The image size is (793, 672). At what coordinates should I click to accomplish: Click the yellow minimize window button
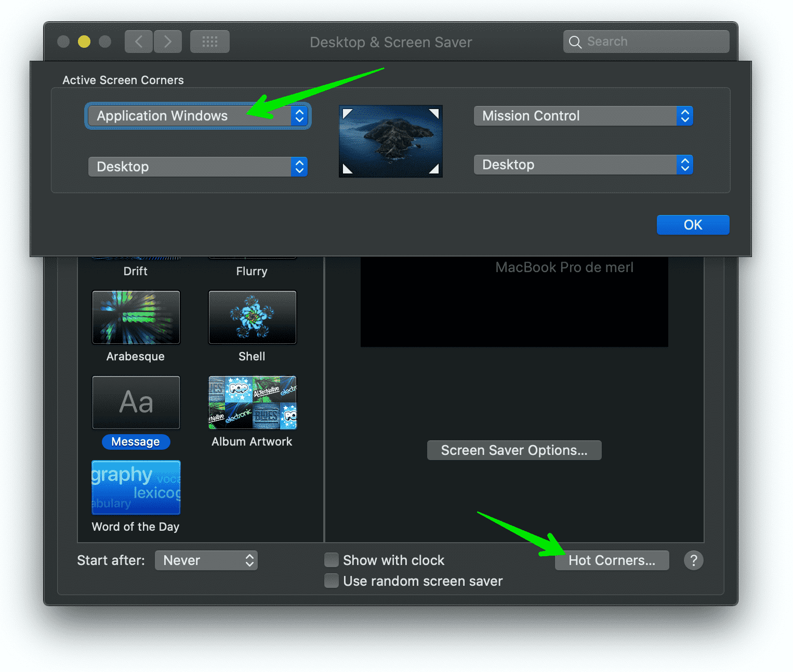(x=84, y=42)
